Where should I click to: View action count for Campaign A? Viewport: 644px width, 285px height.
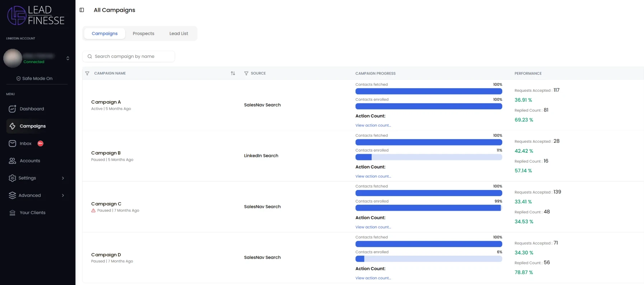pyautogui.click(x=373, y=125)
